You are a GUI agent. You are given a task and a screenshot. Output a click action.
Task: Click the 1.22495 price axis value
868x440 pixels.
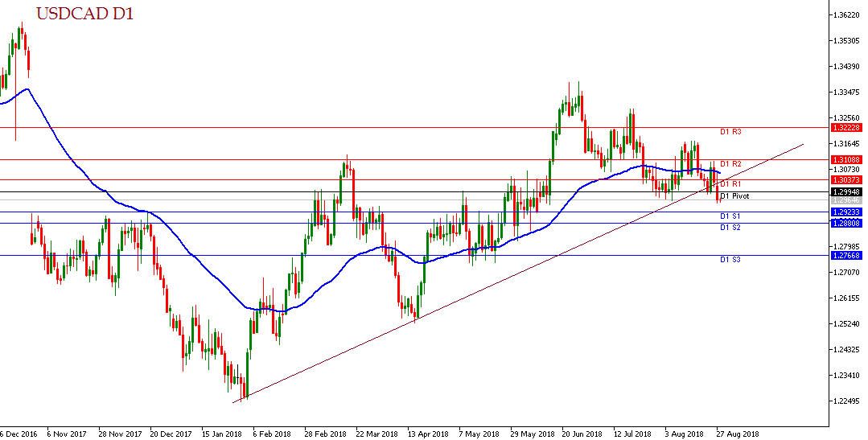coord(847,401)
